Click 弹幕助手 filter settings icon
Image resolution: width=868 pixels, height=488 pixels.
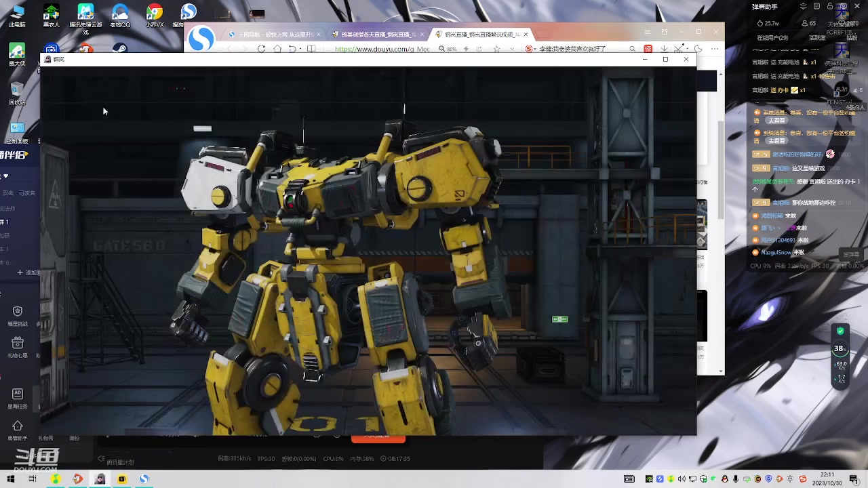804,6
